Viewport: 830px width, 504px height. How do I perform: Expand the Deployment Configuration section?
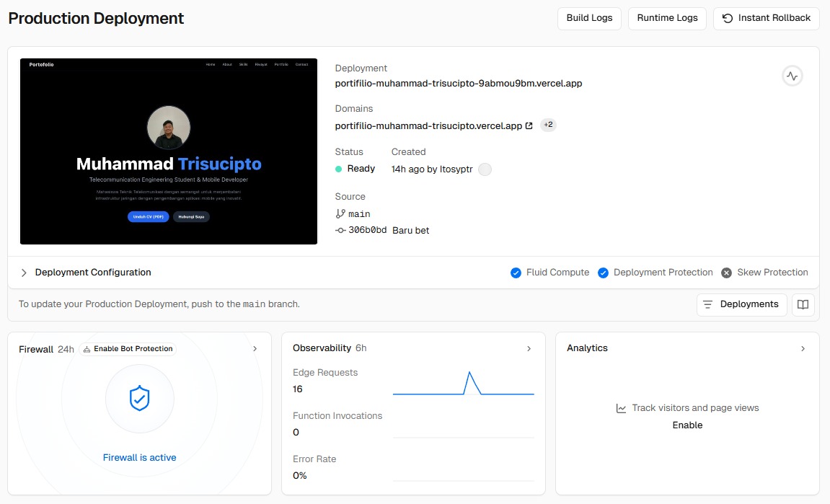click(x=24, y=273)
